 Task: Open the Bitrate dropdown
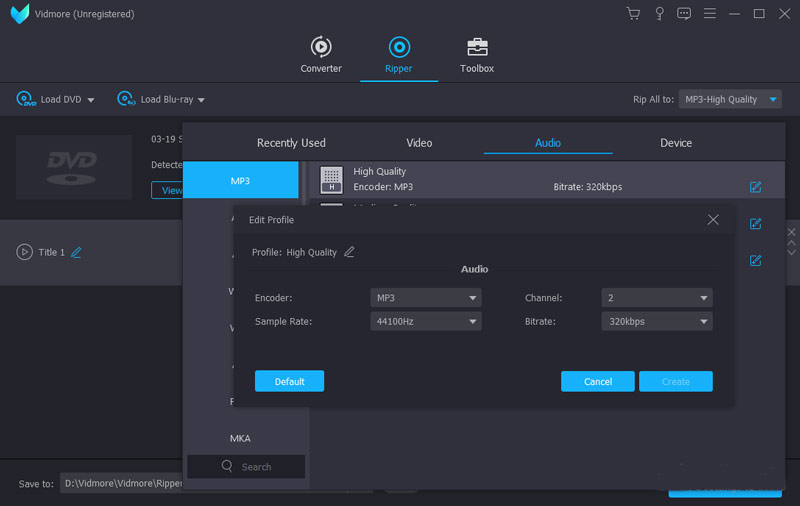[x=657, y=322]
